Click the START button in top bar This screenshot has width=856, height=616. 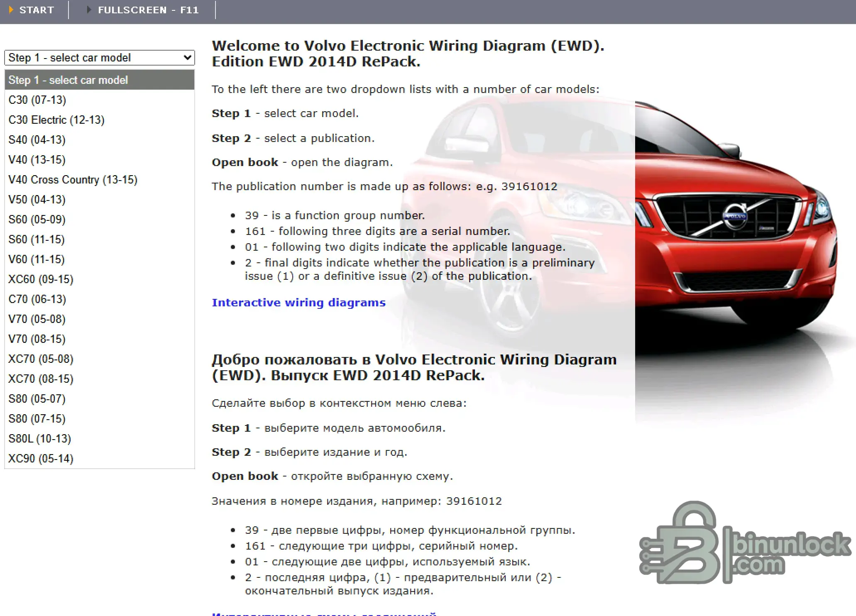tap(37, 10)
